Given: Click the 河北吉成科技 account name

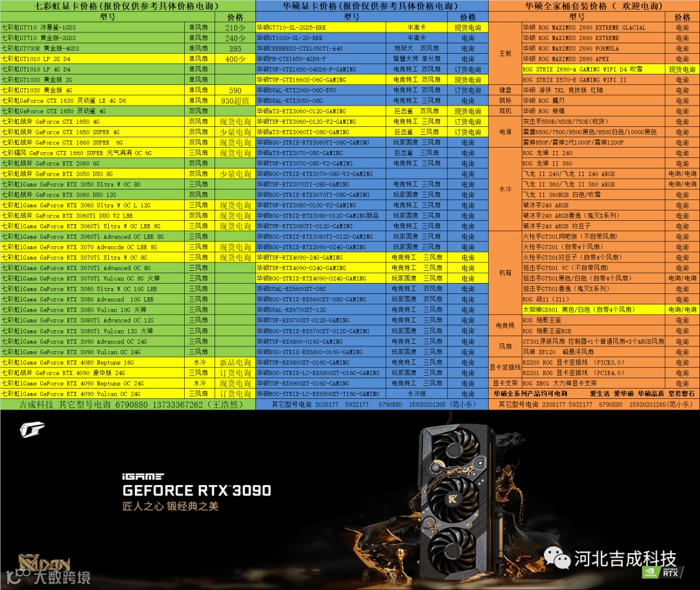Looking at the screenshot, I should (625, 559).
